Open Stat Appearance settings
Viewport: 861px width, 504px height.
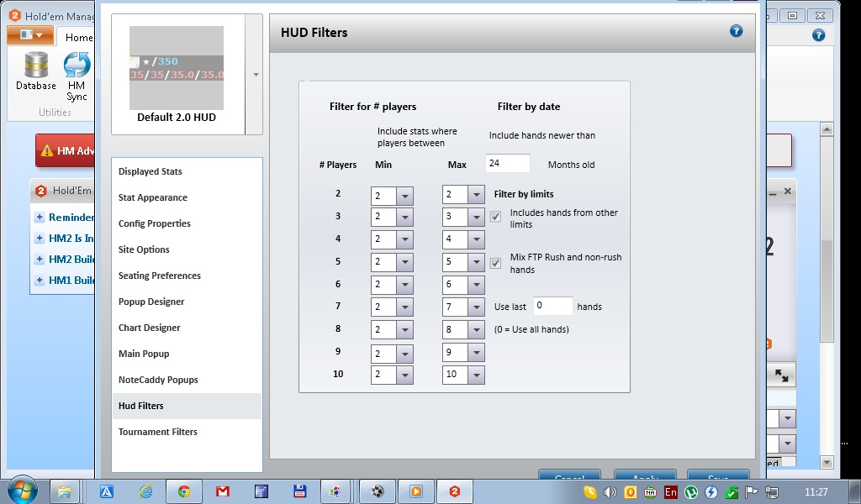[187, 197]
